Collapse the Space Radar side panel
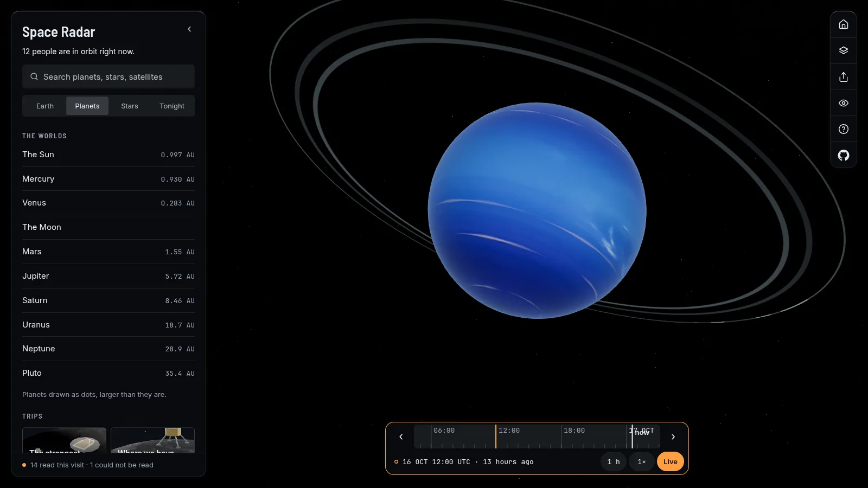 189,29
